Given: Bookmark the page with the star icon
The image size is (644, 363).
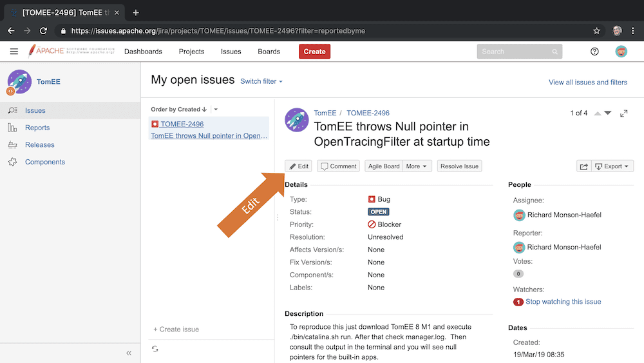Looking at the screenshot, I should tap(597, 31).
